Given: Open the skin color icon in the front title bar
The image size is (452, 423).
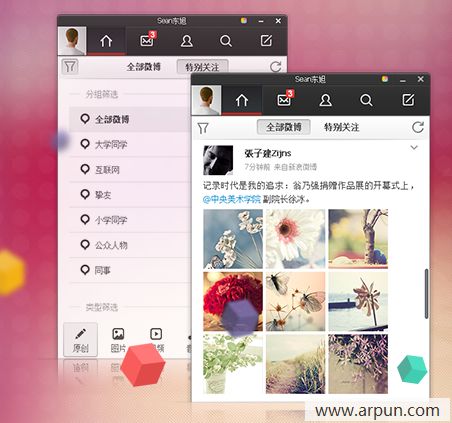Looking at the screenshot, I should 385,79.
